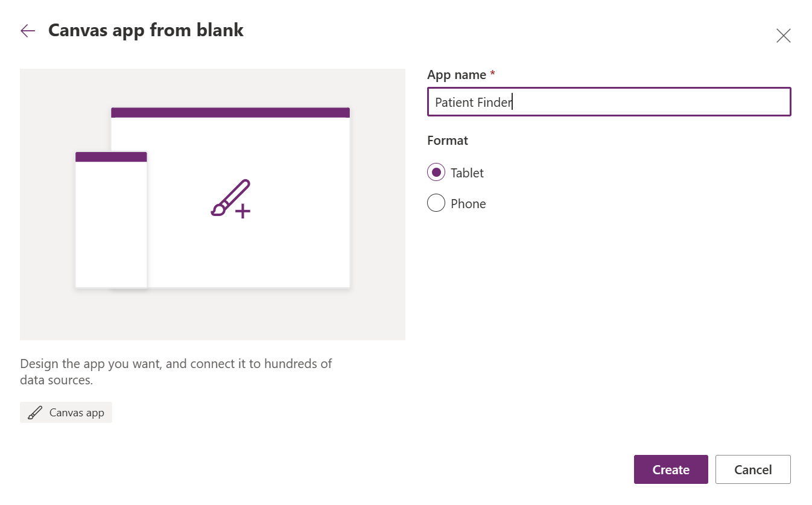Viewport: 812px width, 505px height.
Task: Click the Create button
Action: 670,469
